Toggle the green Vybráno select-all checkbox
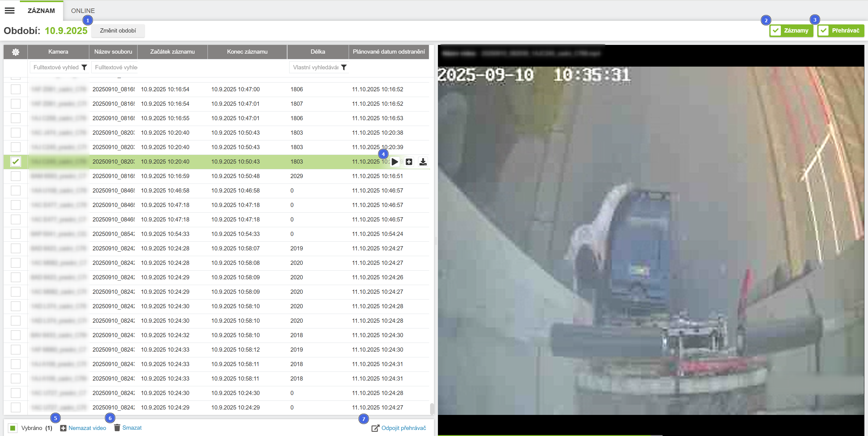The width and height of the screenshot is (868, 436). [x=13, y=428]
